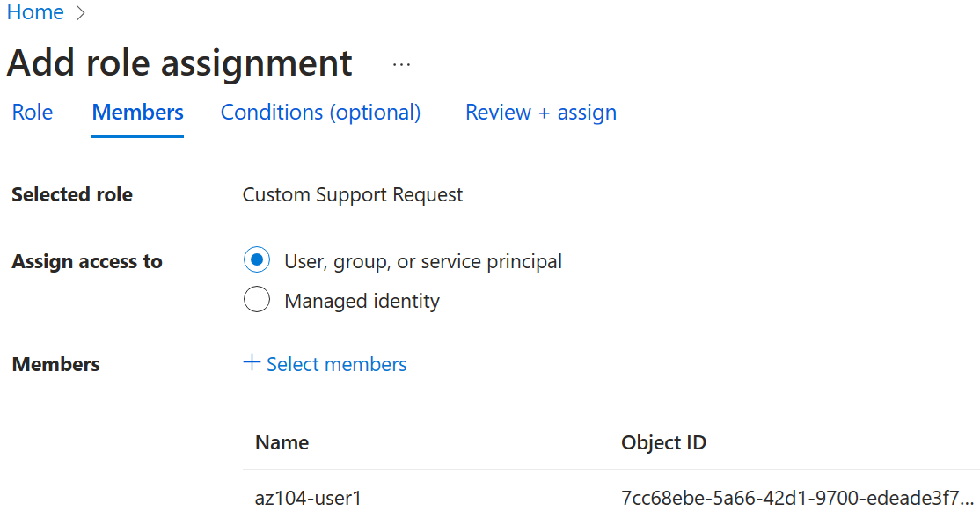Click the Managed identity option label
980x518 pixels.
(362, 301)
